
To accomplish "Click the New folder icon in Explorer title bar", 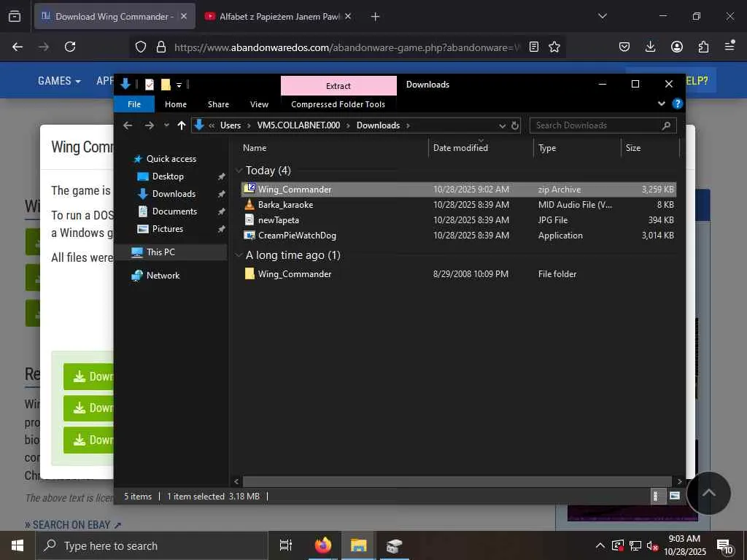I will [x=166, y=85].
